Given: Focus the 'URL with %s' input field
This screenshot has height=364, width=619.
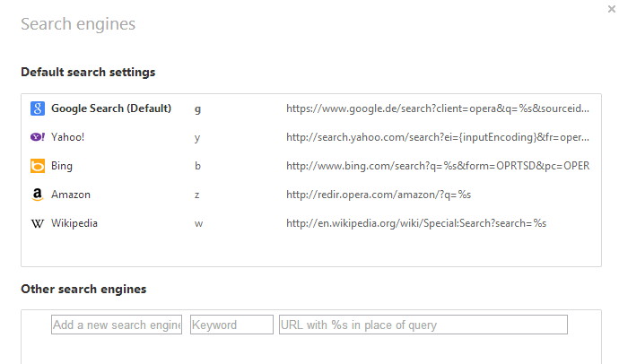Looking at the screenshot, I should pyautogui.click(x=423, y=325).
